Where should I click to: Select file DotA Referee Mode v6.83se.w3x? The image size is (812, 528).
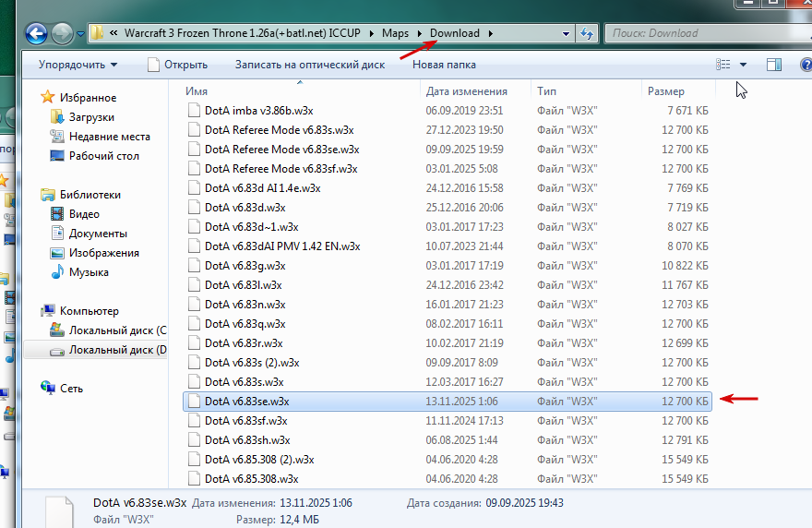click(281, 150)
